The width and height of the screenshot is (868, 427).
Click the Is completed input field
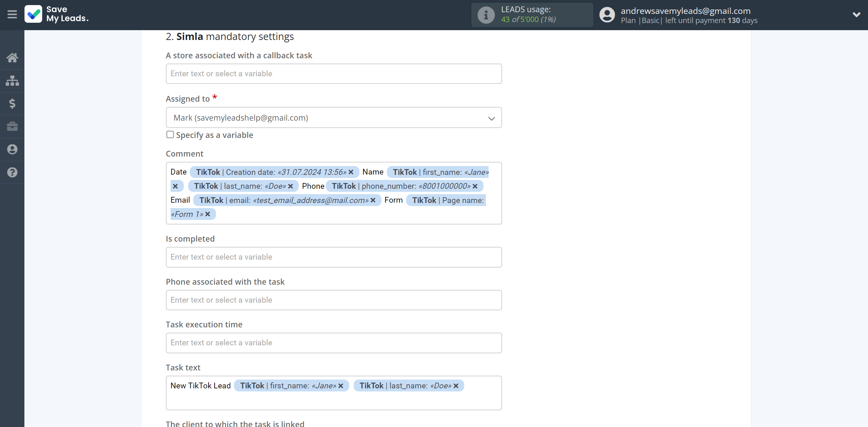(334, 257)
